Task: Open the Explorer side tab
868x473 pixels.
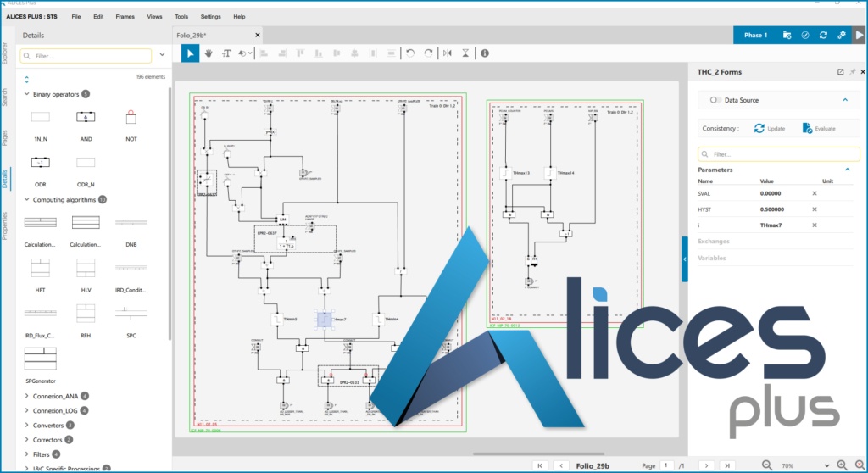Action: (5, 53)
